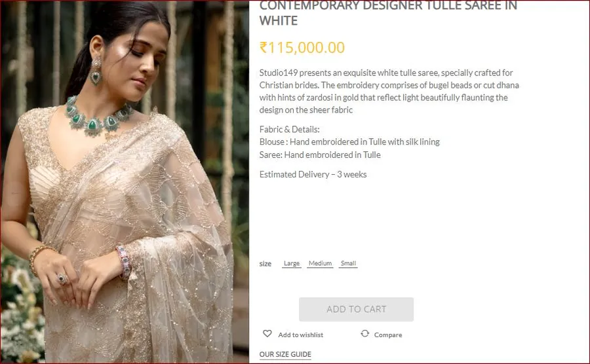Click the Compare circular arrows icon

(364, 333)
